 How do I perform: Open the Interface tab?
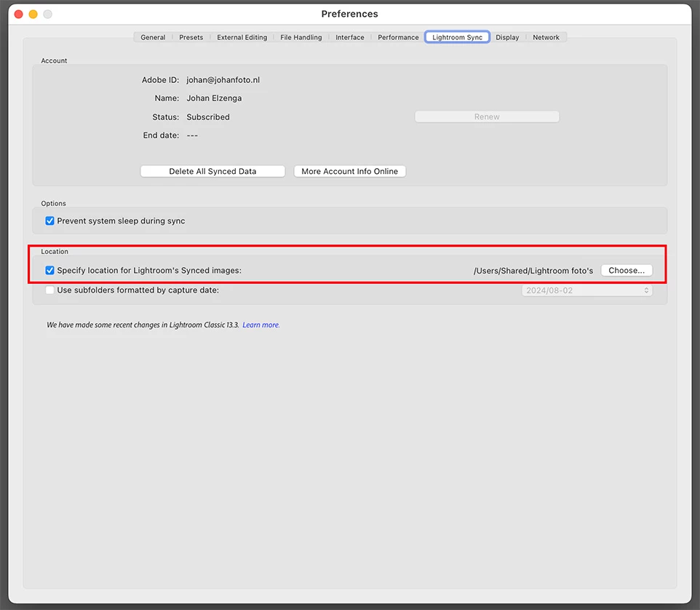[x=349, y=38]
